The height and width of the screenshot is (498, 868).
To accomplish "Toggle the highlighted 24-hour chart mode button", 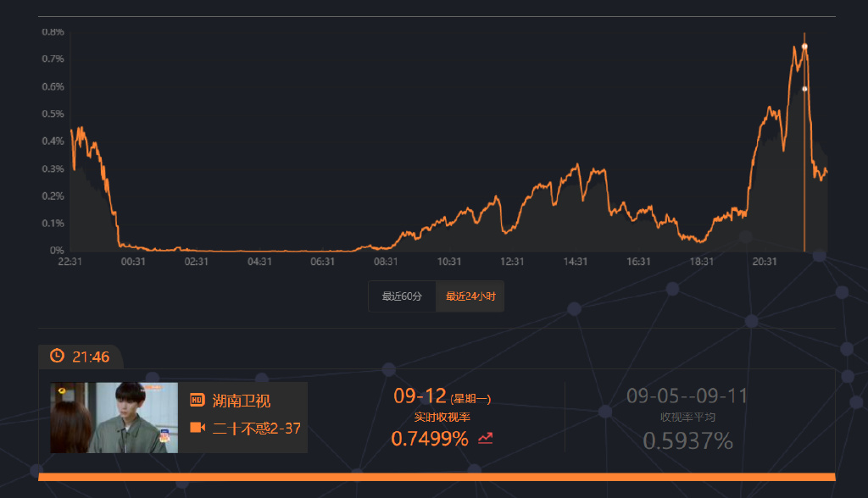I will (x=470, y=296).
